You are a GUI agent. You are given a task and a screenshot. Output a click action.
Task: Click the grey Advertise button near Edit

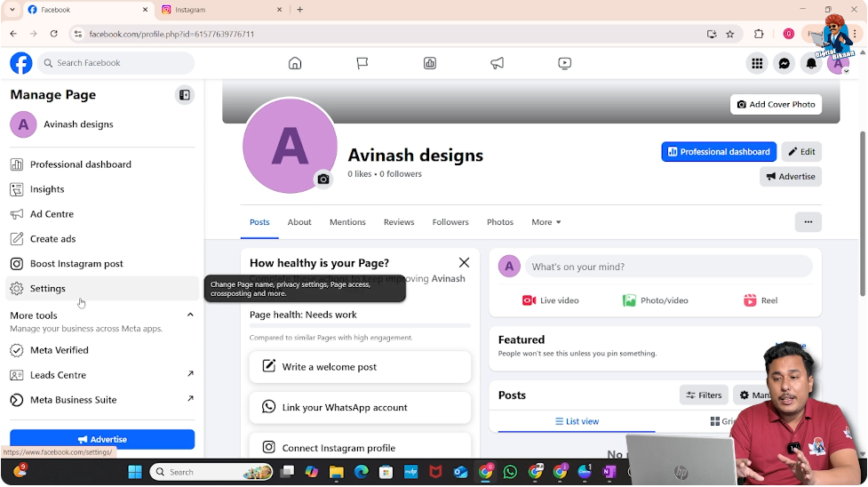(791, 177)
